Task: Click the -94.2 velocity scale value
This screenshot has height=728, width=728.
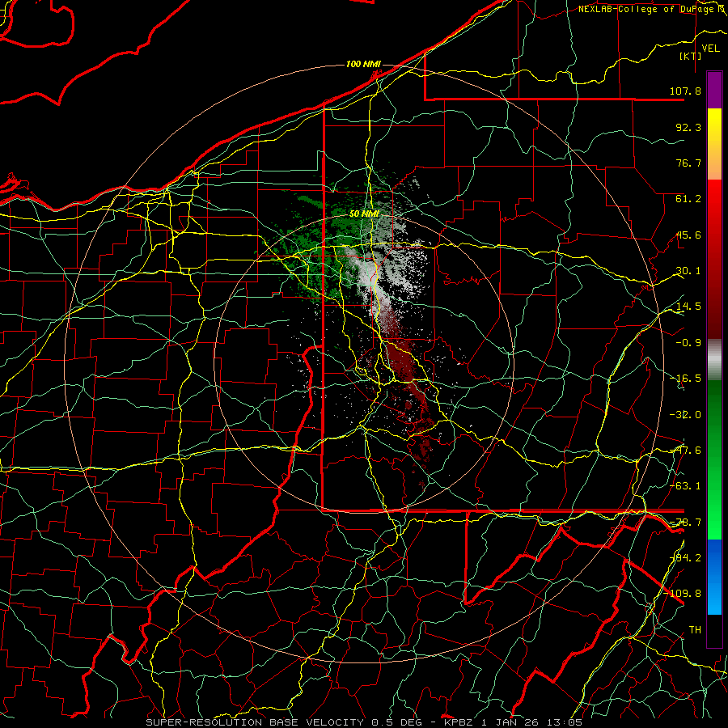Action: pos(685,557)
